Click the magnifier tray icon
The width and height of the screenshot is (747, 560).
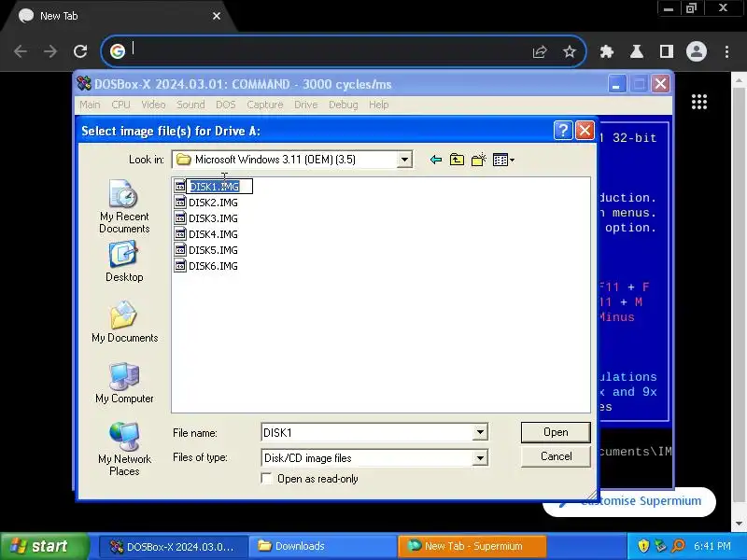coord(678,546)
